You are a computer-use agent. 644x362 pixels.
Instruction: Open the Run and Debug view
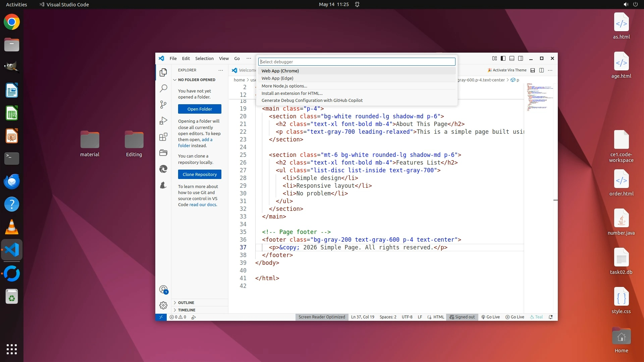(x=163, y=121)
